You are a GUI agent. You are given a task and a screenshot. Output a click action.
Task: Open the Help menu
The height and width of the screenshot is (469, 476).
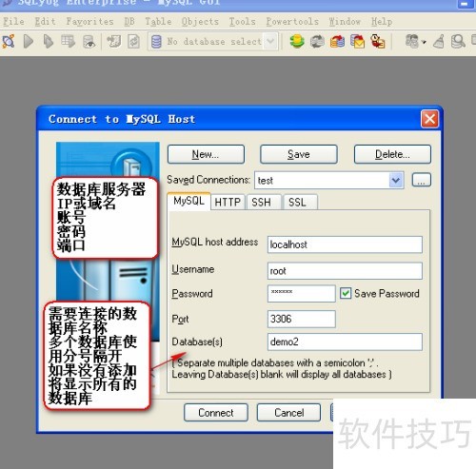click(x=382, y=21)
